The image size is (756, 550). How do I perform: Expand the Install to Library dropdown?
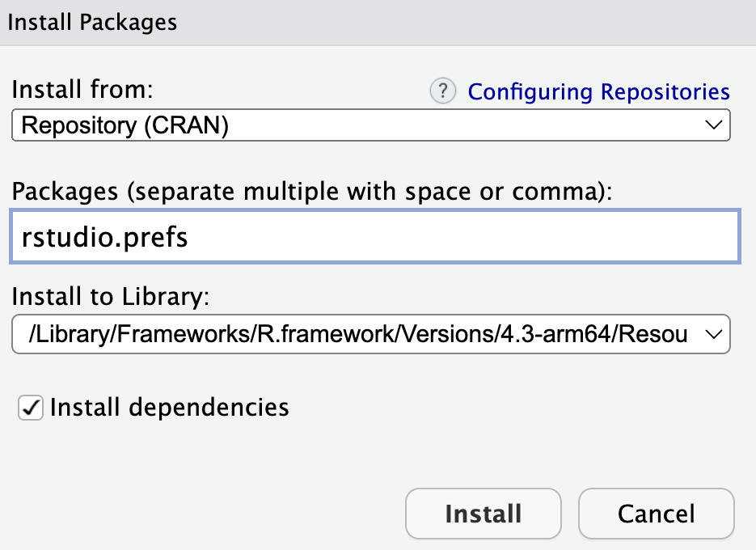pyautogui.click(x=370, y=335)
